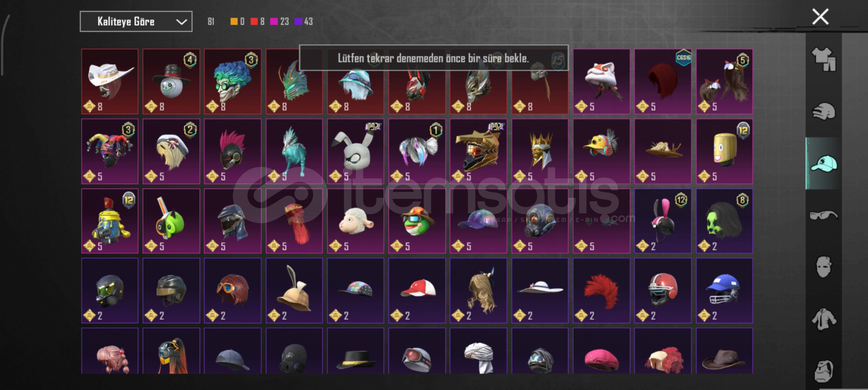868x390 pixels.
Task: Filter by the purple quality swatch showing 43
Action: point(298,22)
